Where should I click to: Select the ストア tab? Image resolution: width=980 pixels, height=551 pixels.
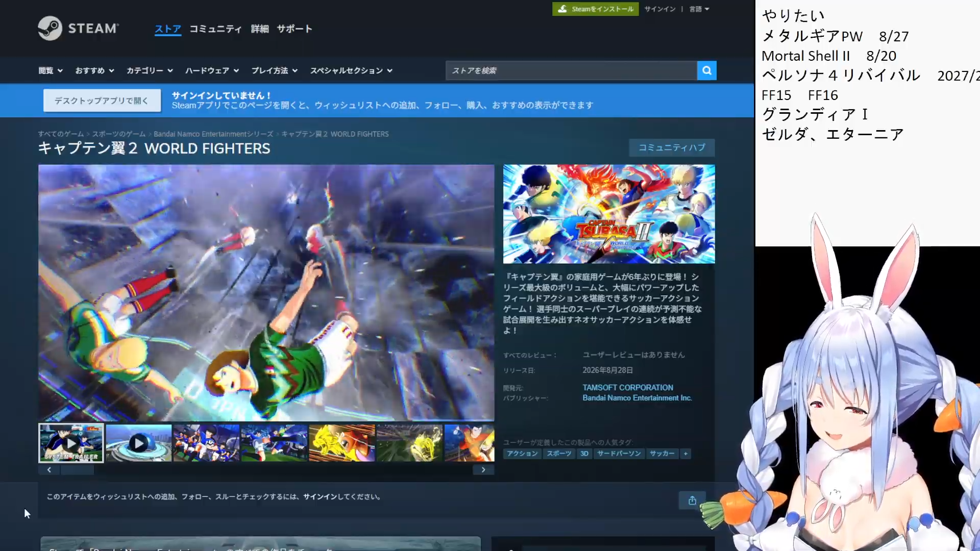point(168,29)
